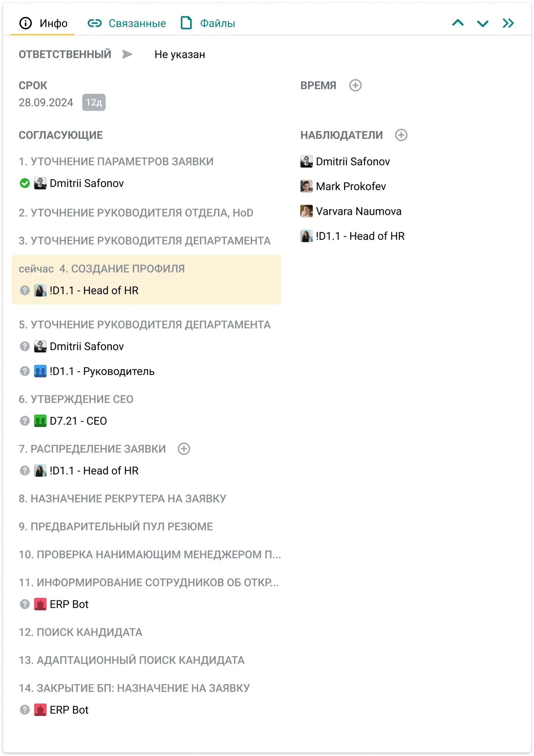534x756 pixels.
Task: Open the Файлы tab
Action: click(208, 23)
